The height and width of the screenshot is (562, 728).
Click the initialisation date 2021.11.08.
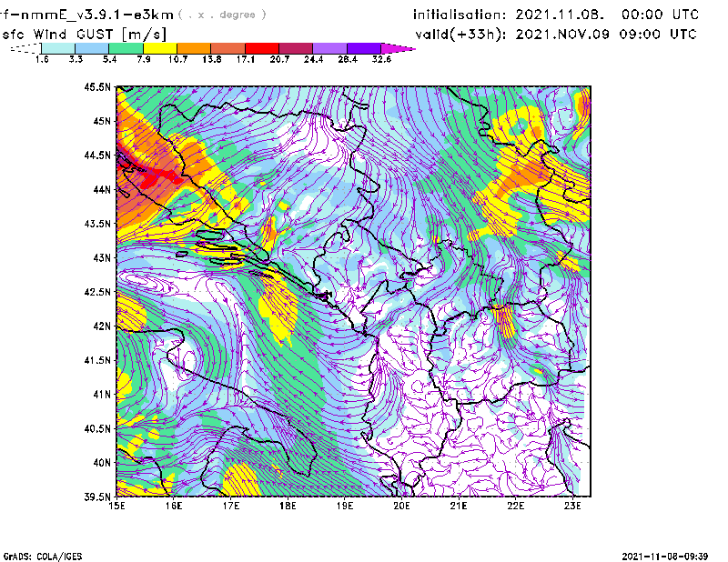tap(560, 15)
